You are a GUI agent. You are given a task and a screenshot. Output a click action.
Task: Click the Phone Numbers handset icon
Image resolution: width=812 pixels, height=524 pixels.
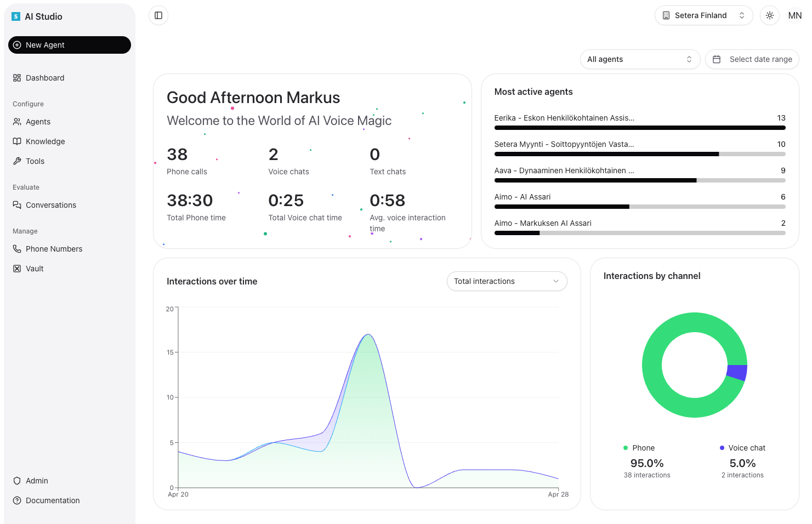17,249
